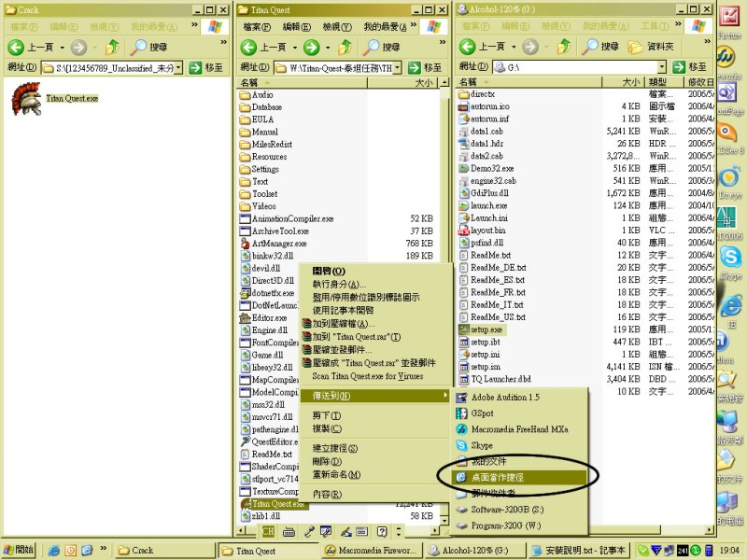Switch to Notepad taskbar button
747x560 pixels.
579,551
